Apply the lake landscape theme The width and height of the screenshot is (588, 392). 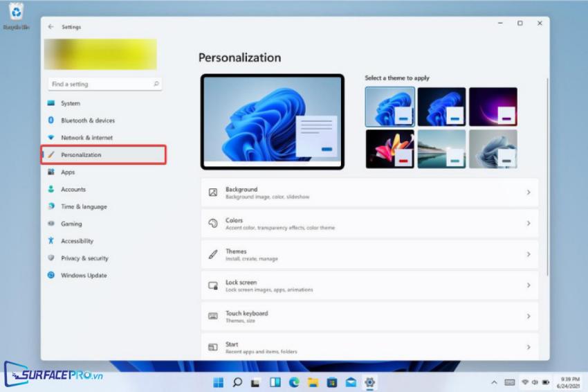click(442, 149)
